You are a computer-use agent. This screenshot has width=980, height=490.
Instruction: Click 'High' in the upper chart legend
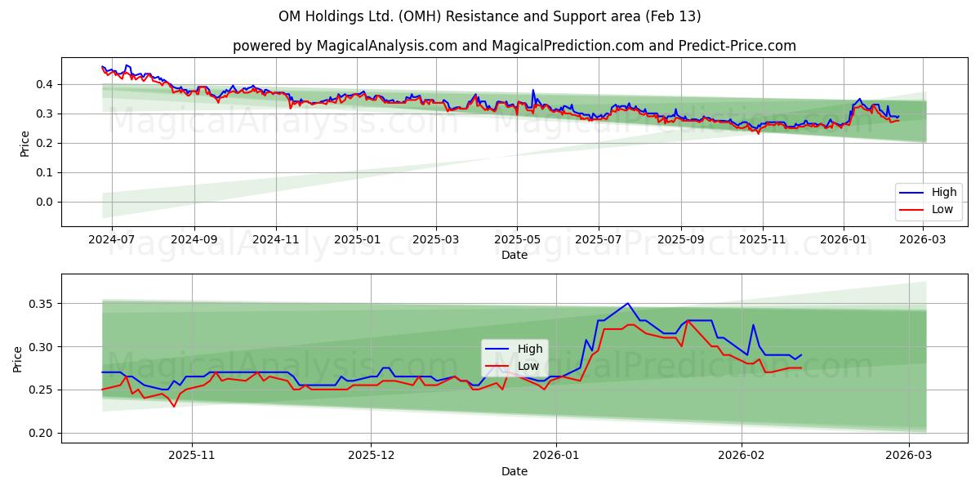click(944, 193)
